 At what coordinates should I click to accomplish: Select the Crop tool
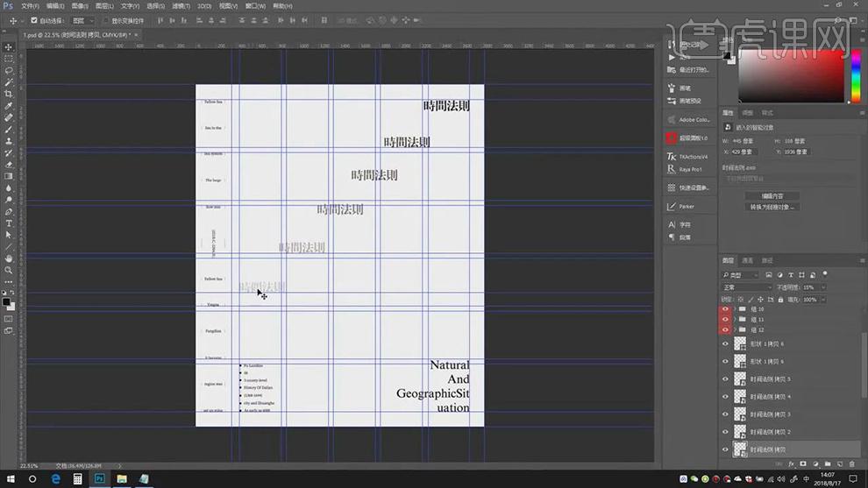[x=8, y=94]
